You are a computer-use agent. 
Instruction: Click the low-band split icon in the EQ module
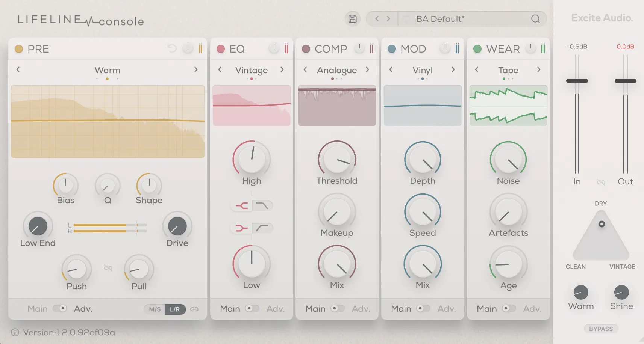(x=241, y=228)
